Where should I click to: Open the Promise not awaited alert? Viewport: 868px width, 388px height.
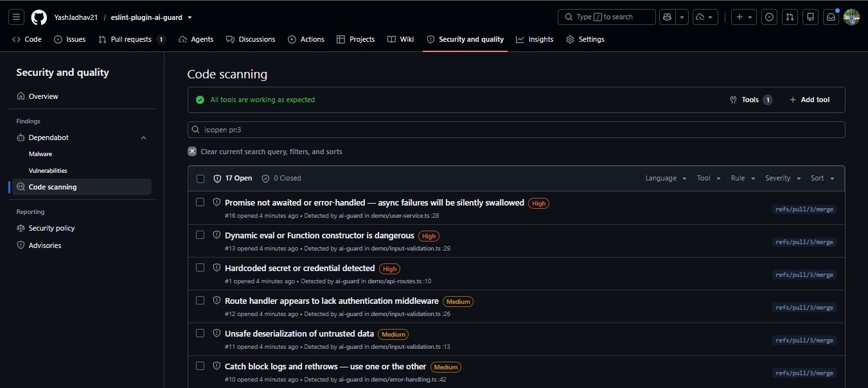point(375,202)
